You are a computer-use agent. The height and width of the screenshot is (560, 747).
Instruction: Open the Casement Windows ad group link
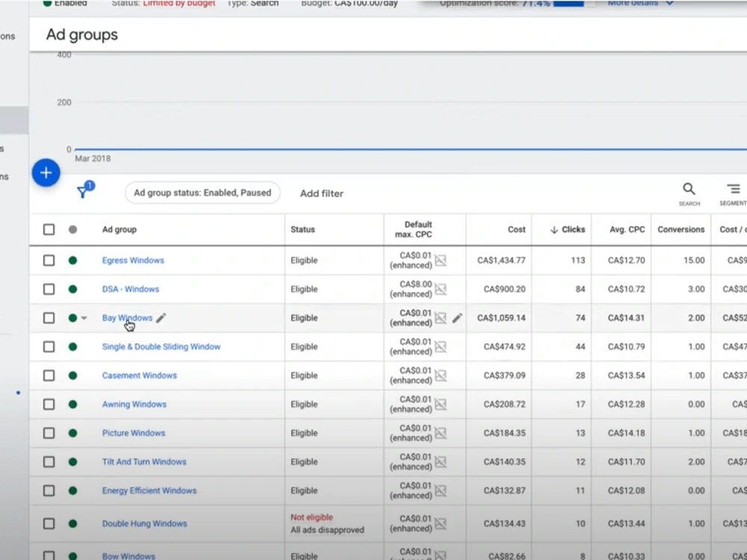click(139, 376)
